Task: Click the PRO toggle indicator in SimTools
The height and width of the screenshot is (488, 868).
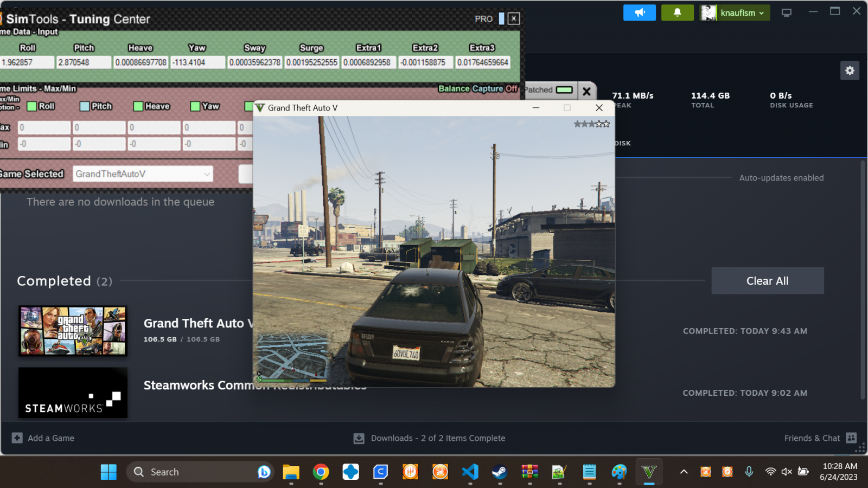Action: pos(501,18)
